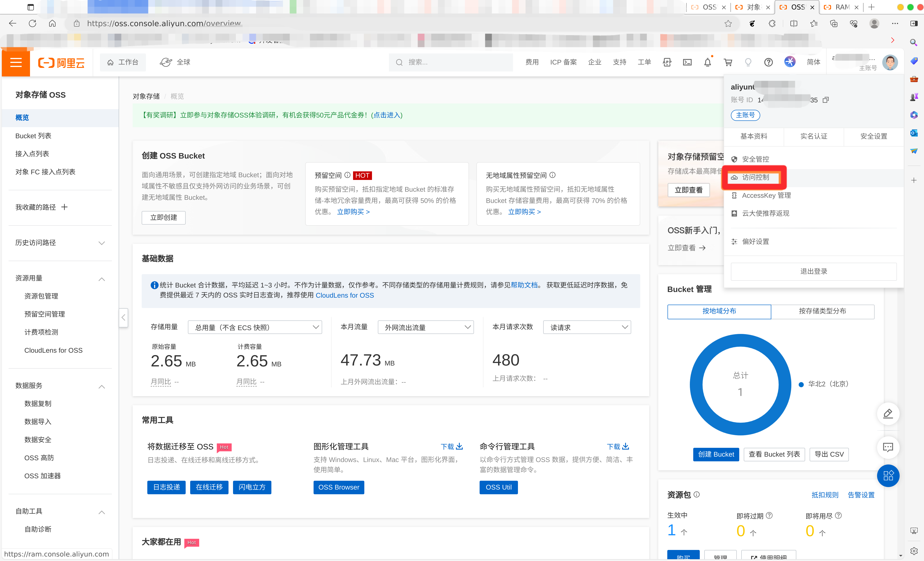Click the info icon next to 预留空间
Image resolution: width=924 pixels, height=561 pixels.
tap(347, 175)
